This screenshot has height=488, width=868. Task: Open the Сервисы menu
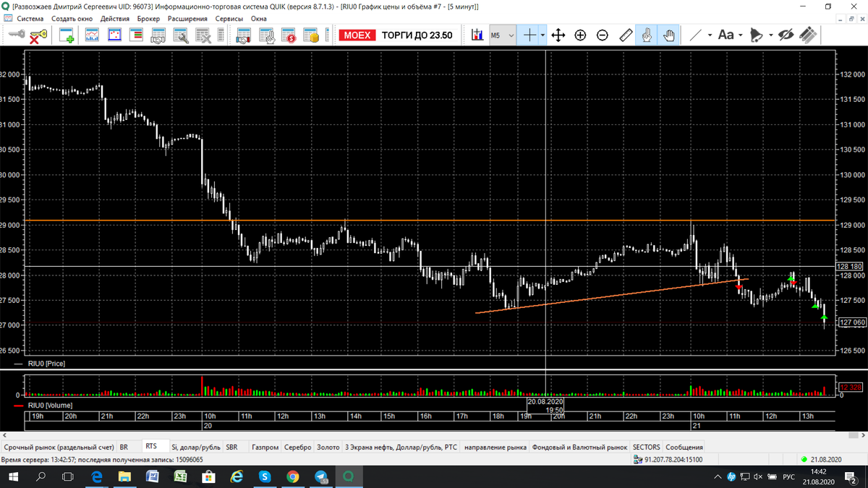229,19
